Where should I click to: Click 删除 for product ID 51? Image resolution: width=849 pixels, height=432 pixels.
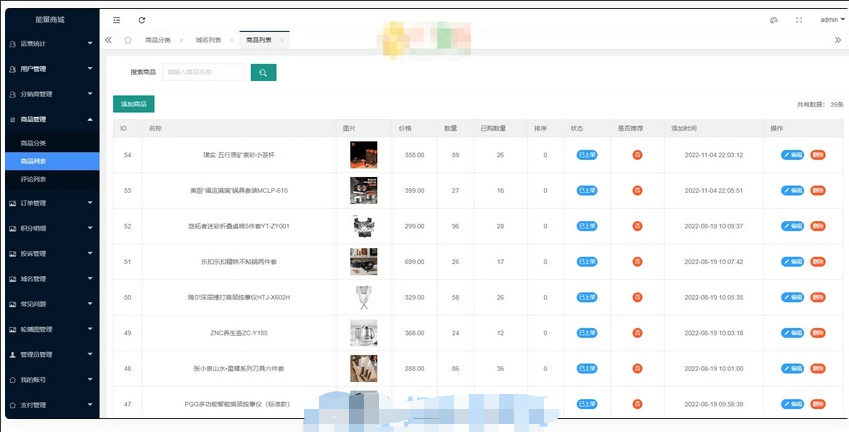(818, 262)
